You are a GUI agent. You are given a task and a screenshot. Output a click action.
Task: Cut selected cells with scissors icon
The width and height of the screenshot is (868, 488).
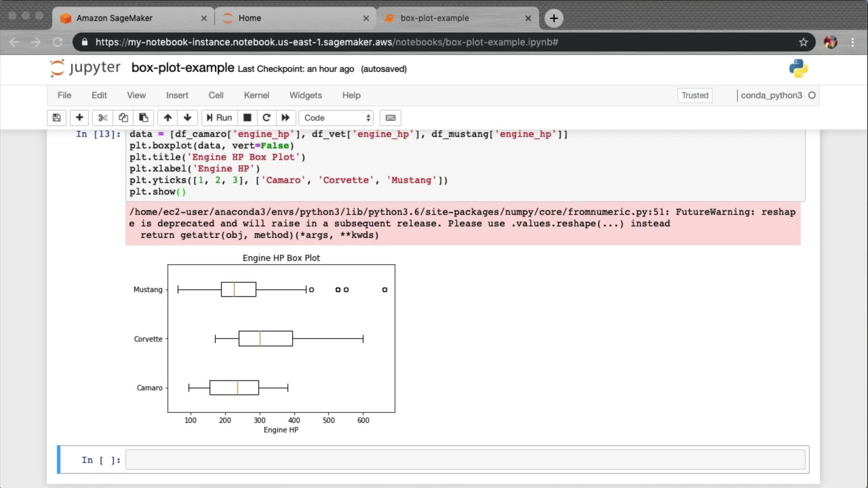point(103,118)
